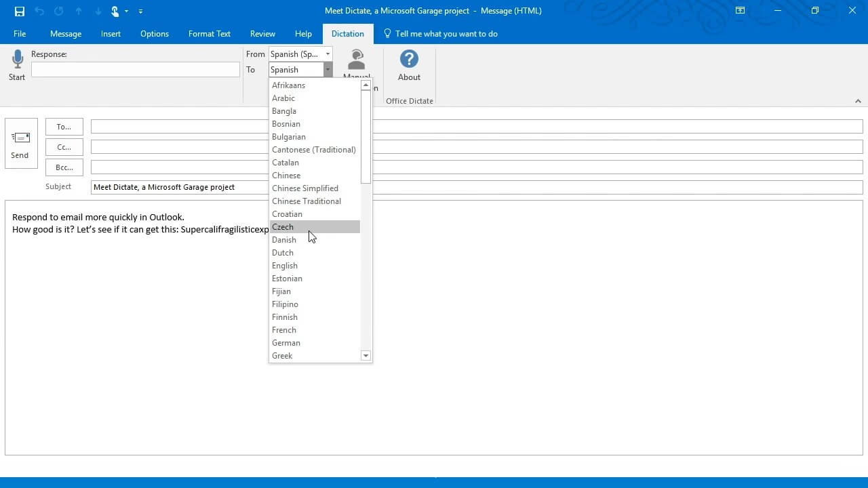Click the Redo icon in title bar
This screenshot has height=488, width=868.
point(59,11)
